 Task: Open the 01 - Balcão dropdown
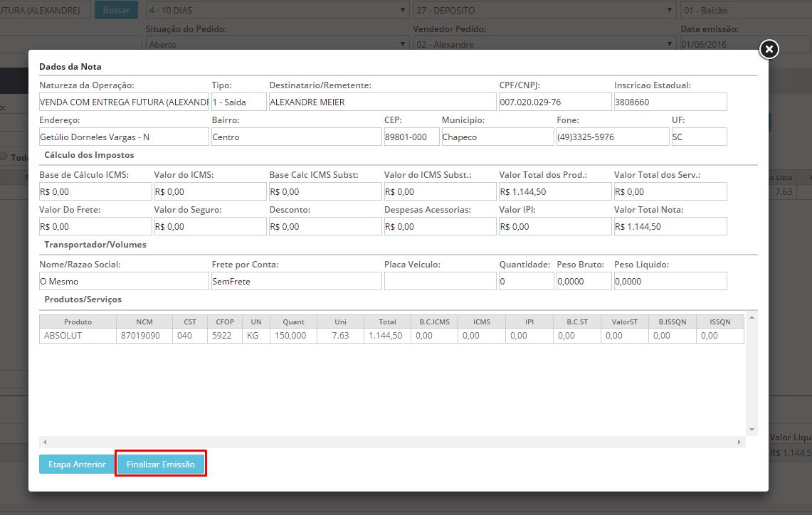(747, 10)
